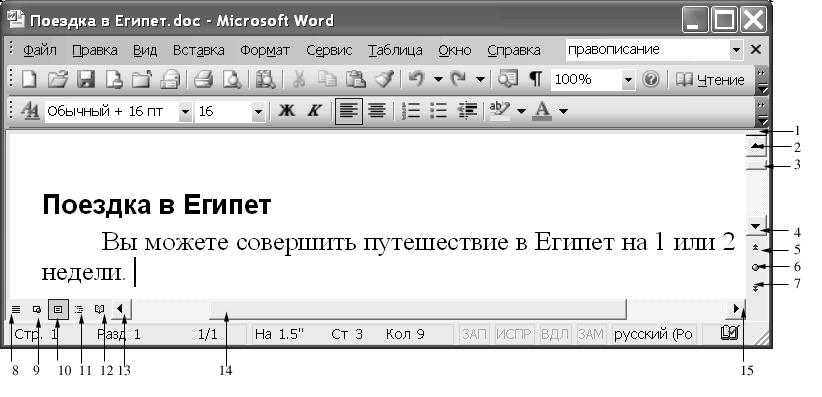Click the vertical scrollbar down arrow

point(755,226)
